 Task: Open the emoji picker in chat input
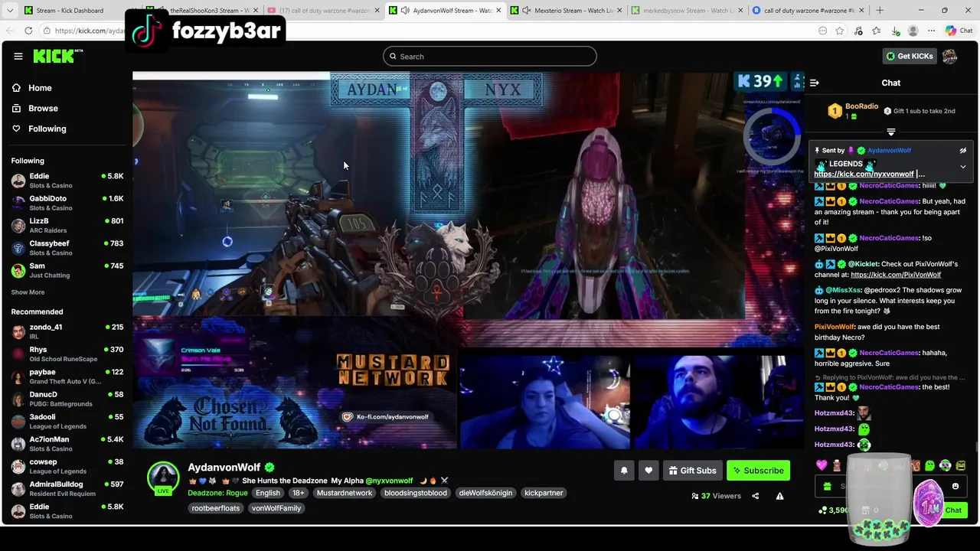pyautogui.click(x=955, y=486)
